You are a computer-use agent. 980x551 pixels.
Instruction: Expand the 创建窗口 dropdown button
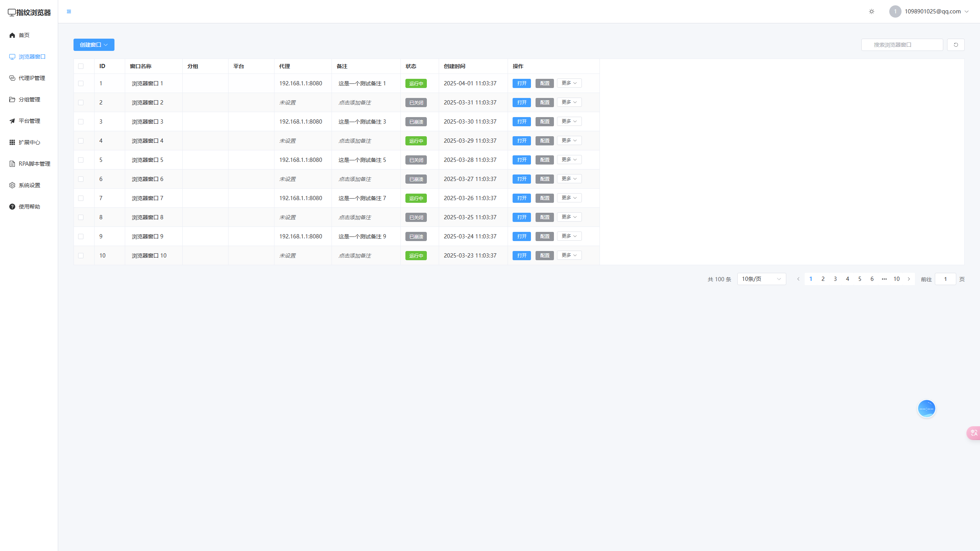pos(94,45)
